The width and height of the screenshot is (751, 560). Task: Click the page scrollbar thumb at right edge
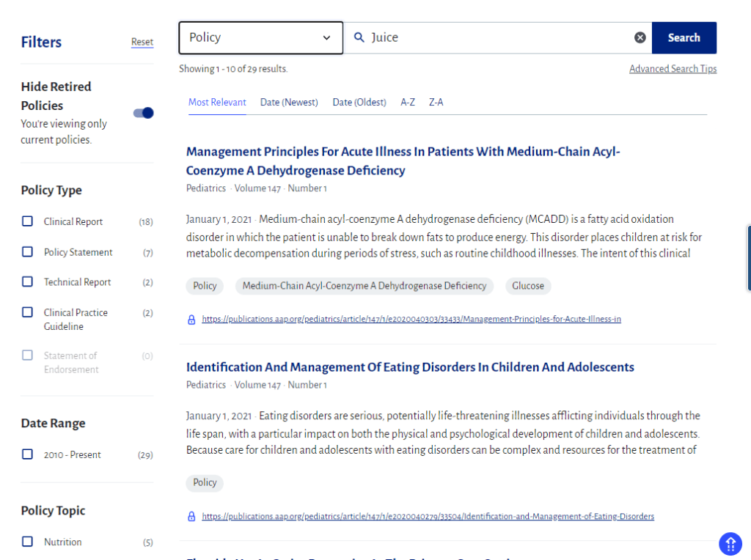click(749, 258)
